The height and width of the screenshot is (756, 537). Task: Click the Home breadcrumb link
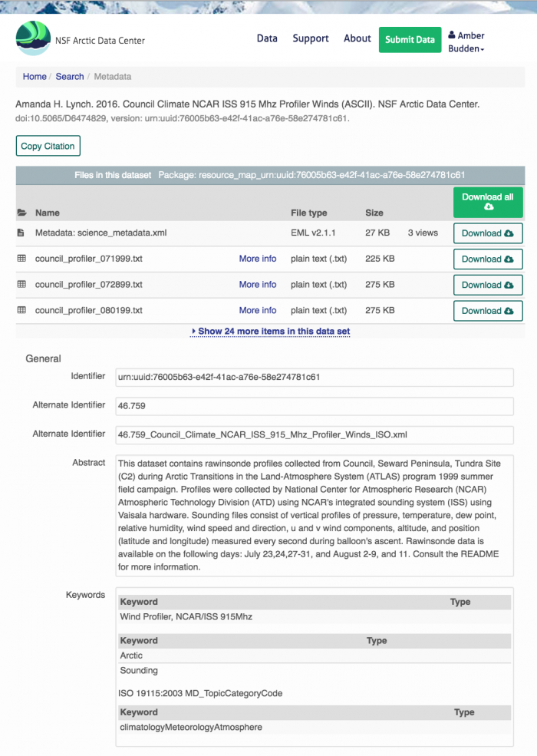point(35,77)
